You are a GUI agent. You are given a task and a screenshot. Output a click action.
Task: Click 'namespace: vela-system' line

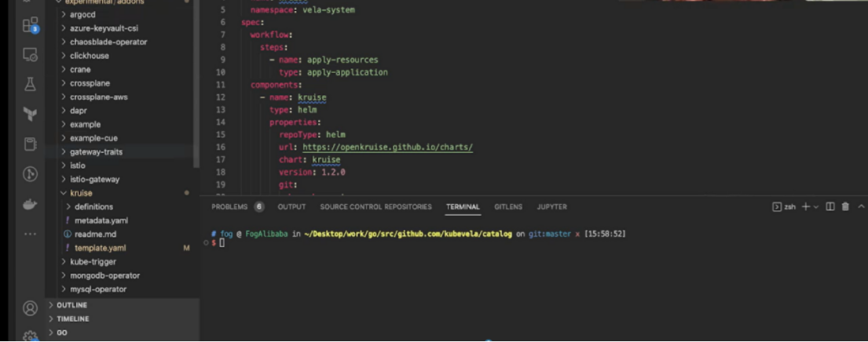302,10
